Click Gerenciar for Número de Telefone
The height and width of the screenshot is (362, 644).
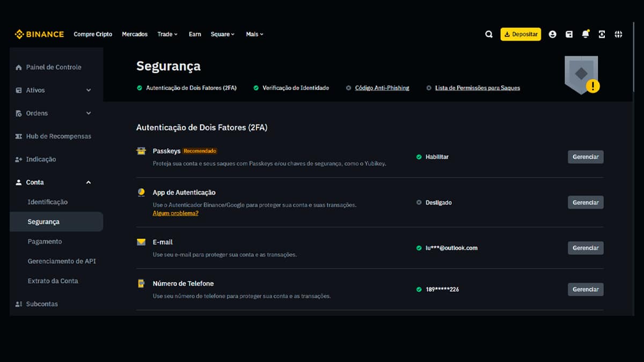coord(586,290)
